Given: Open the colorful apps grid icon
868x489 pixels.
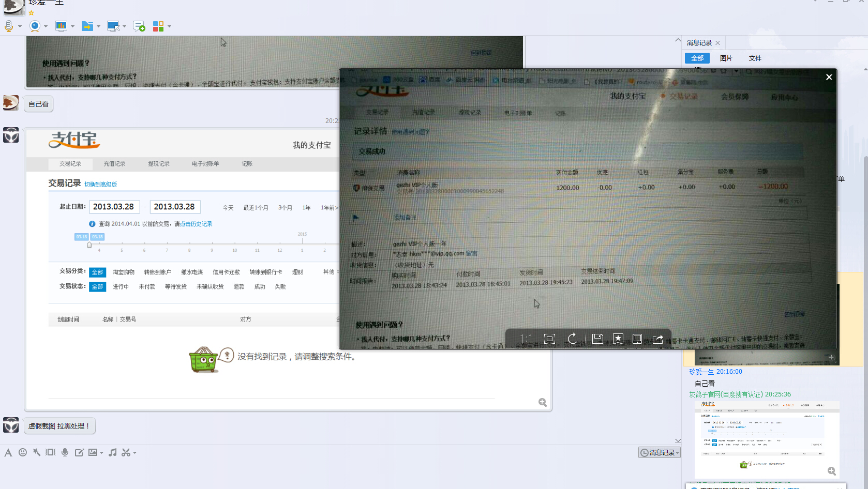Looking at the screenshot, I should click(x=158, y=26).
